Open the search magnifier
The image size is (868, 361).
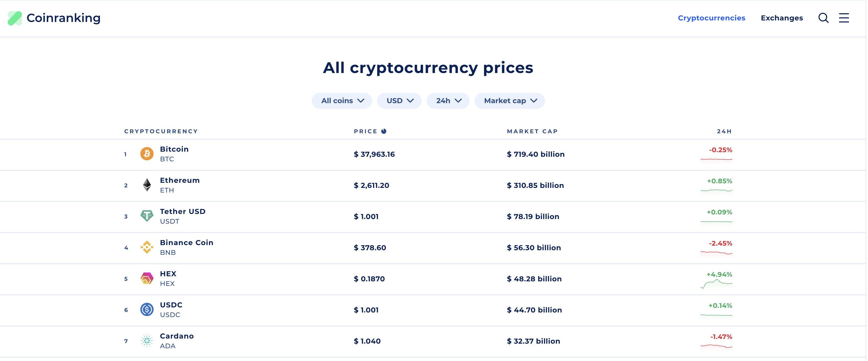824,18
